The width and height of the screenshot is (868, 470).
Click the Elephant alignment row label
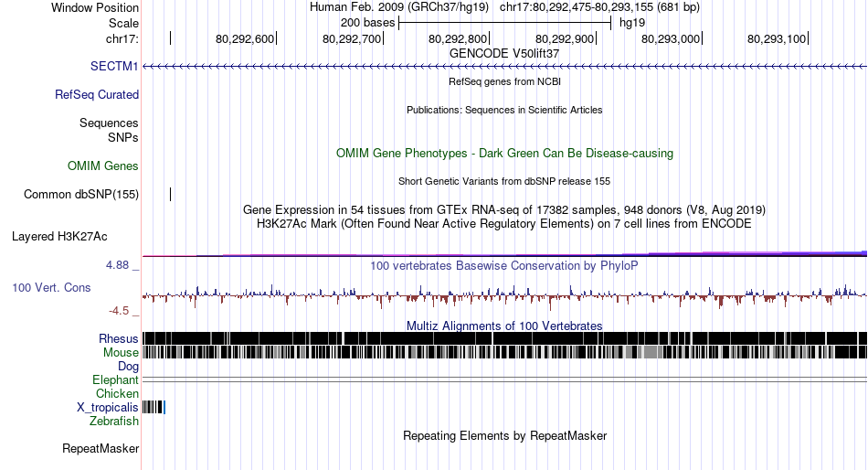coord(115,380)
